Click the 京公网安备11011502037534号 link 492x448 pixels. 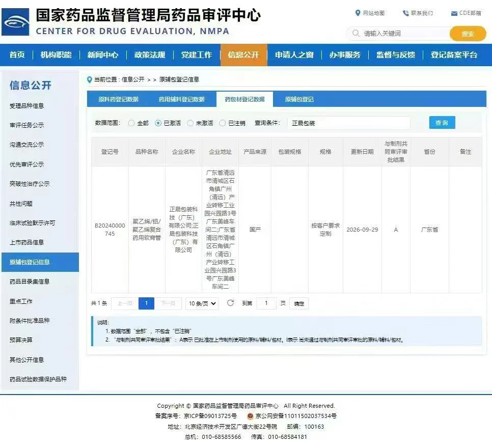pos(296,416)
